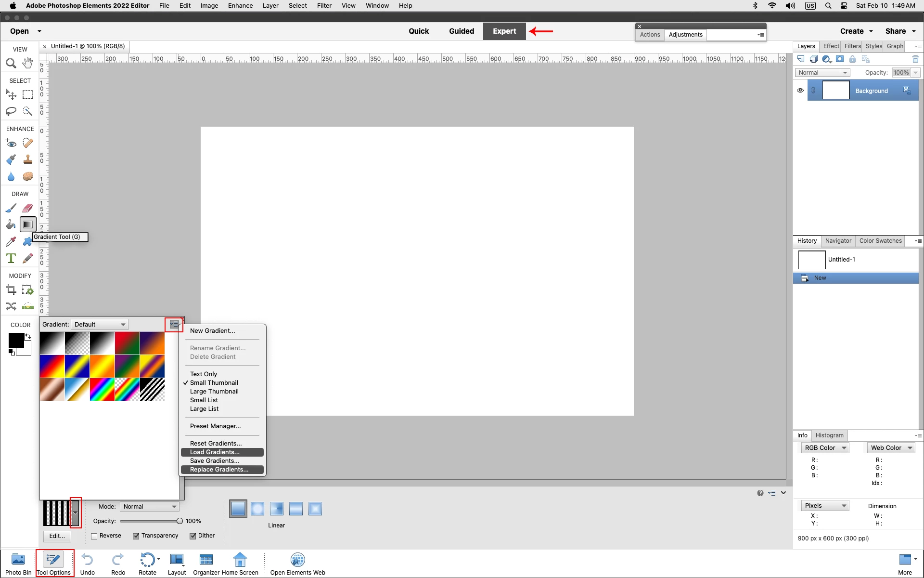
Task: Select the Horizontal Type tool
Action: [11, 258]
